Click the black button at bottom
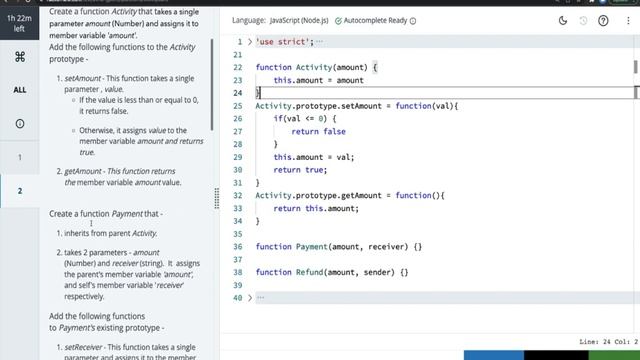Viewport: 640px width, 360px height. 556,355
